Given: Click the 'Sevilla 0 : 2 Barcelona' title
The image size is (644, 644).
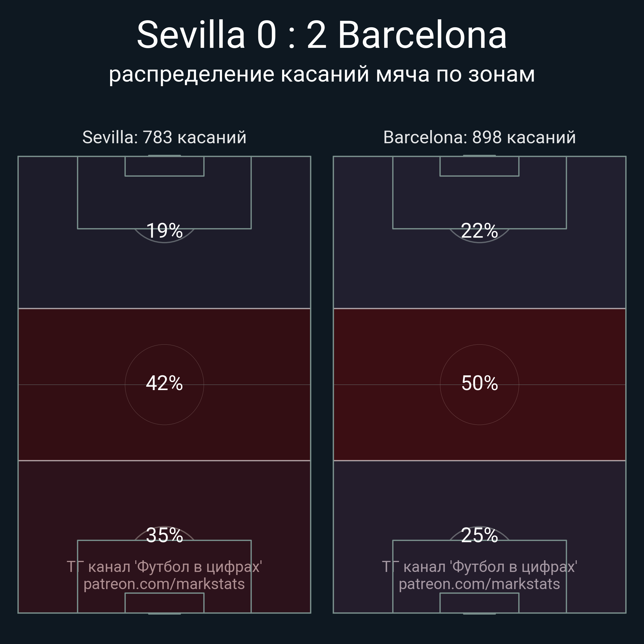Looking at the screenshot, I should 322,35.
